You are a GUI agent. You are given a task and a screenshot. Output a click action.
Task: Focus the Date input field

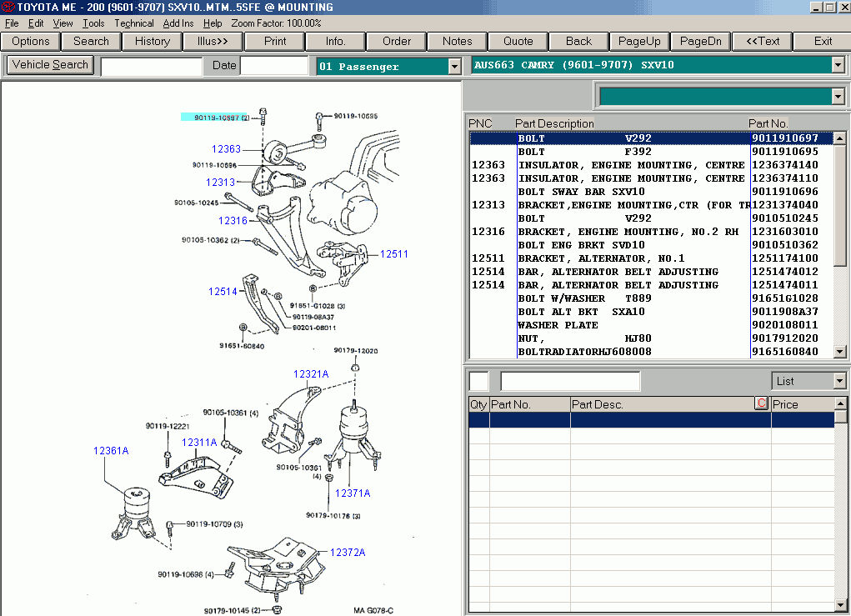pos(274,66)
